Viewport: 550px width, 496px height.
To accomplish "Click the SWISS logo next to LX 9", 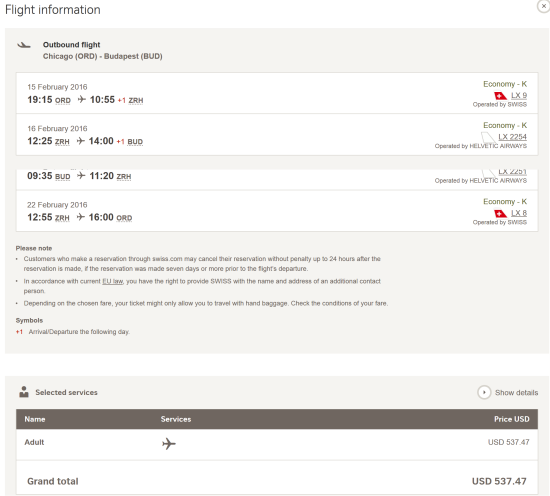I will pyautogui.click(x=501, y=96).
